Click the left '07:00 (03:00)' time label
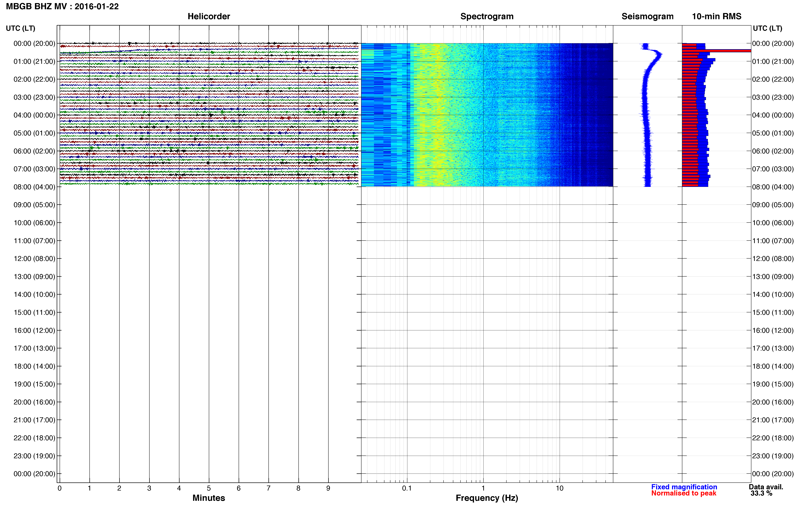Viewport: 812px width, 508px height. (34, 169)
